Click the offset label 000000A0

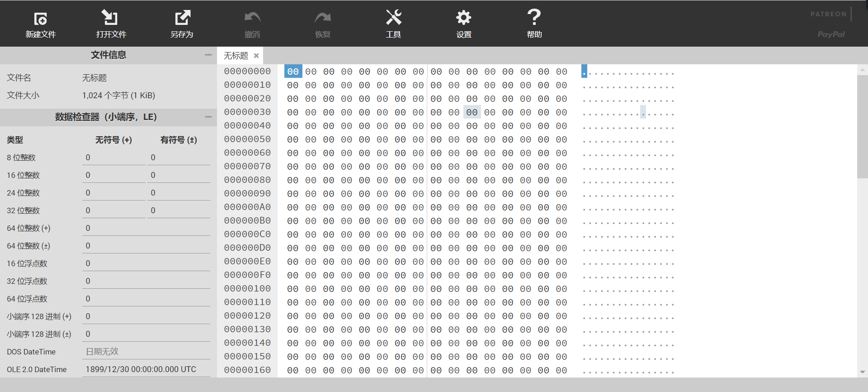(247, 207)
